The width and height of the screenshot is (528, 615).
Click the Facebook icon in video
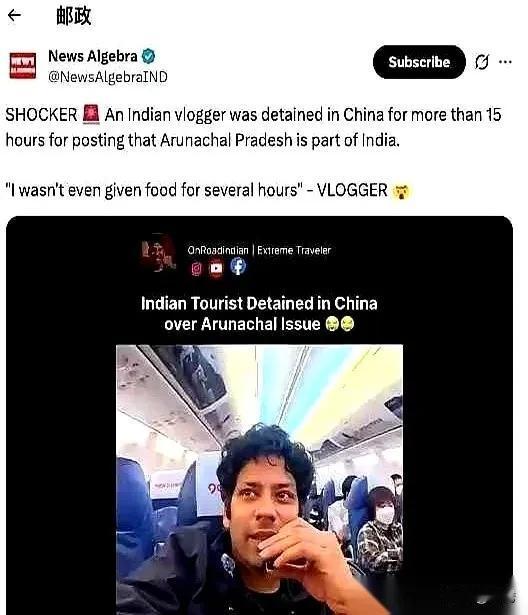click(238, 267)
